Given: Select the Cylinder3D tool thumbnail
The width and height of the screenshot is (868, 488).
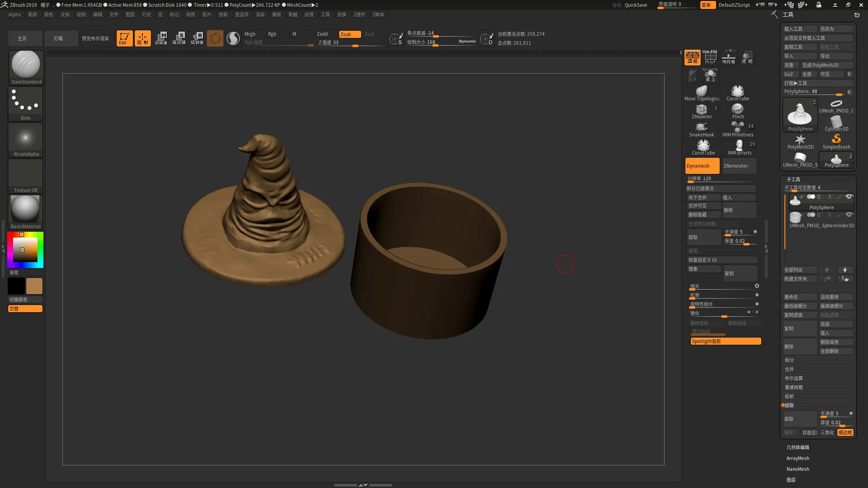Looking at the screenshot, I should tap(836, 122).
